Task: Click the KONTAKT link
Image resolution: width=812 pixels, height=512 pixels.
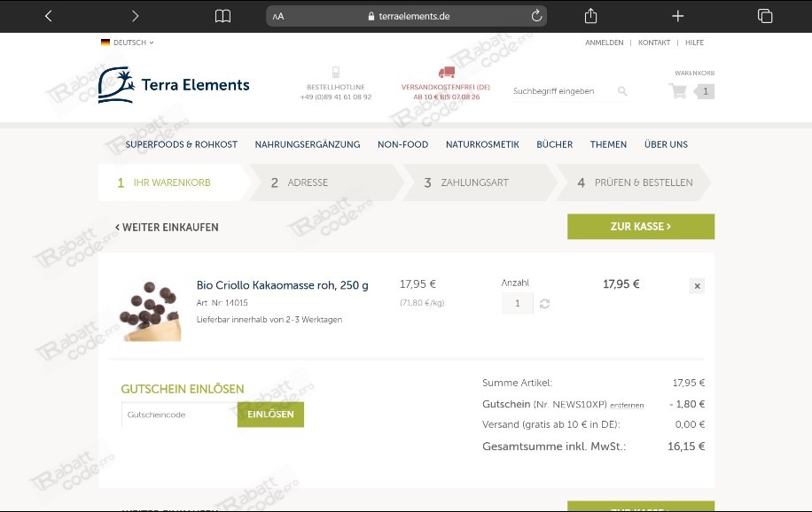Action: [x=653, y=43]
